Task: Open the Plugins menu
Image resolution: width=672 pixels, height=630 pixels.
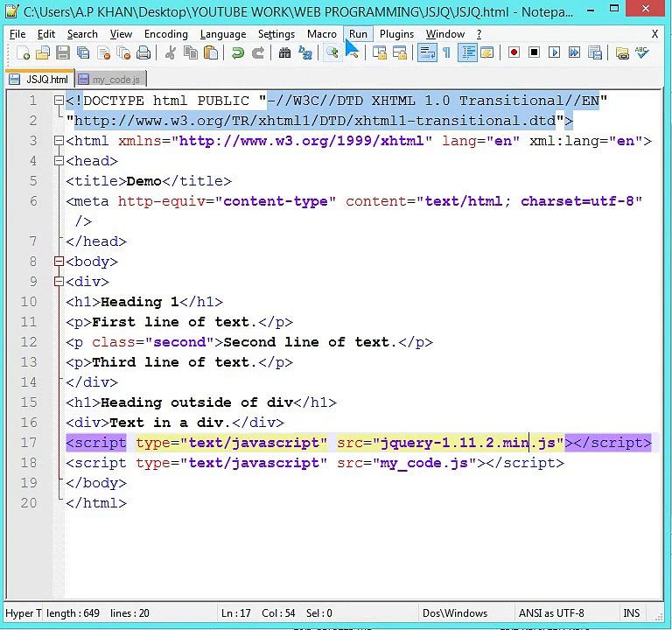Action: 396,34
